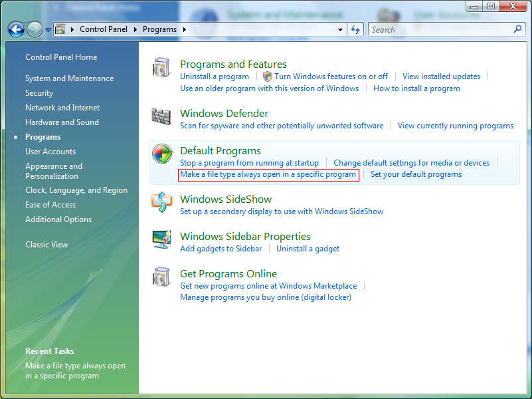
Task: Select Control Panel in the breadcrumb
Action: [104, 29]
